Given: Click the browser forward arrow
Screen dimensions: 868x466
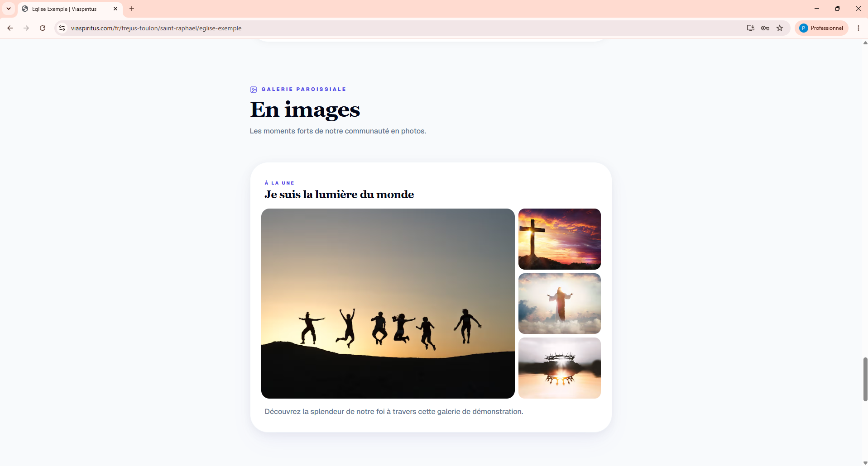Looking at the screenshot, I should click(26, 28).
